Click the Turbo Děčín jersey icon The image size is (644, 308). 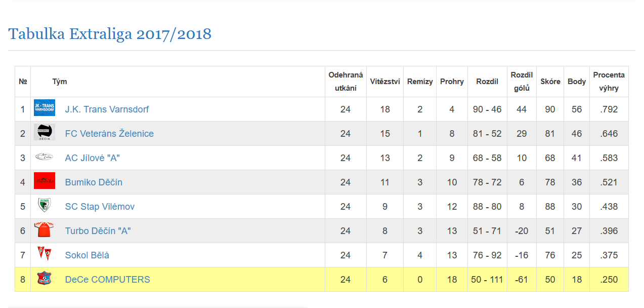click(45, 229)
